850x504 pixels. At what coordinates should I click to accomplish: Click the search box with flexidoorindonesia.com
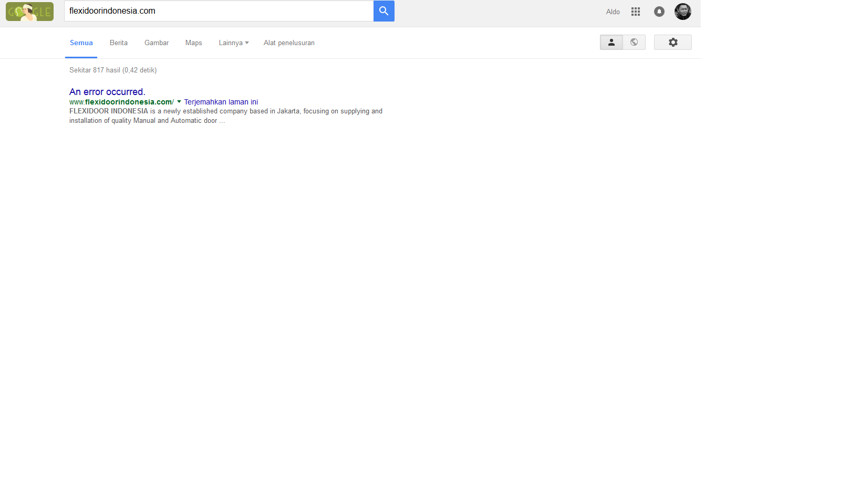[x=219, y=11]
